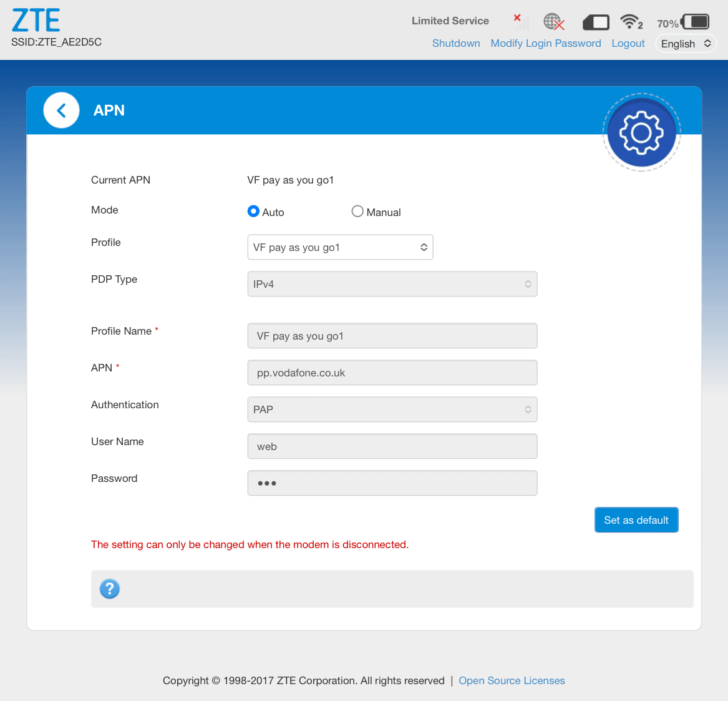Click the ZTE logo
The image size is (728, 701).
tap(36, 20)
